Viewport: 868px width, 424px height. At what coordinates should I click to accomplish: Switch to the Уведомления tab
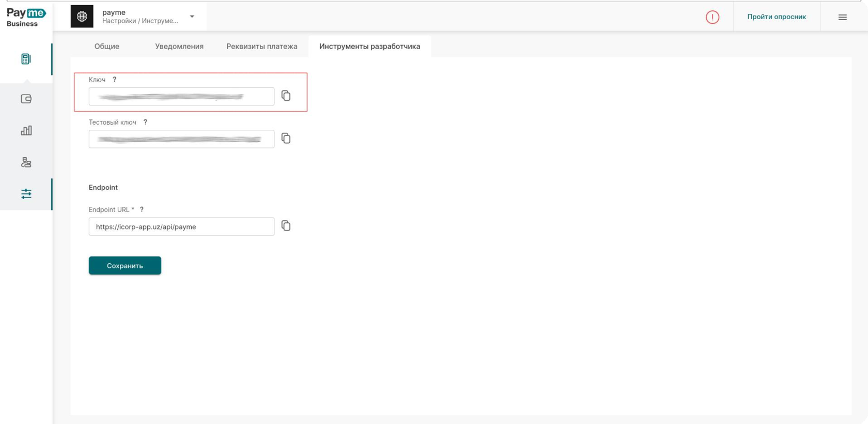pyautogui.click(x=179, y=47)
